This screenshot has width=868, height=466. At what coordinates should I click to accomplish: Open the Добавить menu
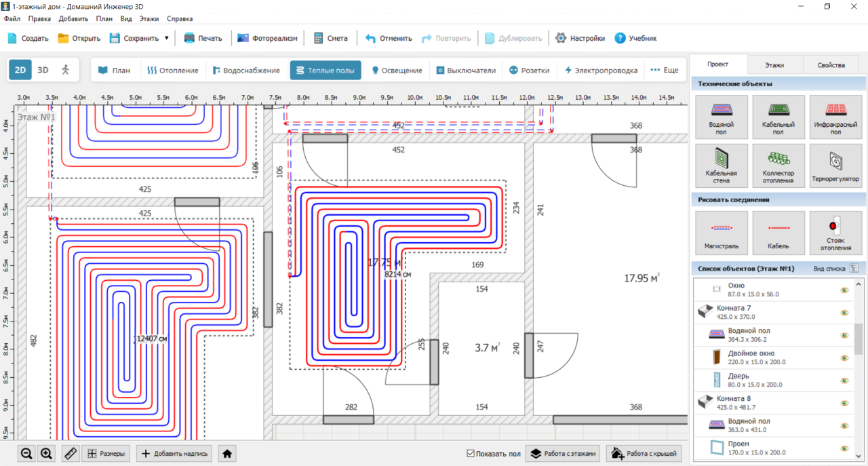pos(73,19)
